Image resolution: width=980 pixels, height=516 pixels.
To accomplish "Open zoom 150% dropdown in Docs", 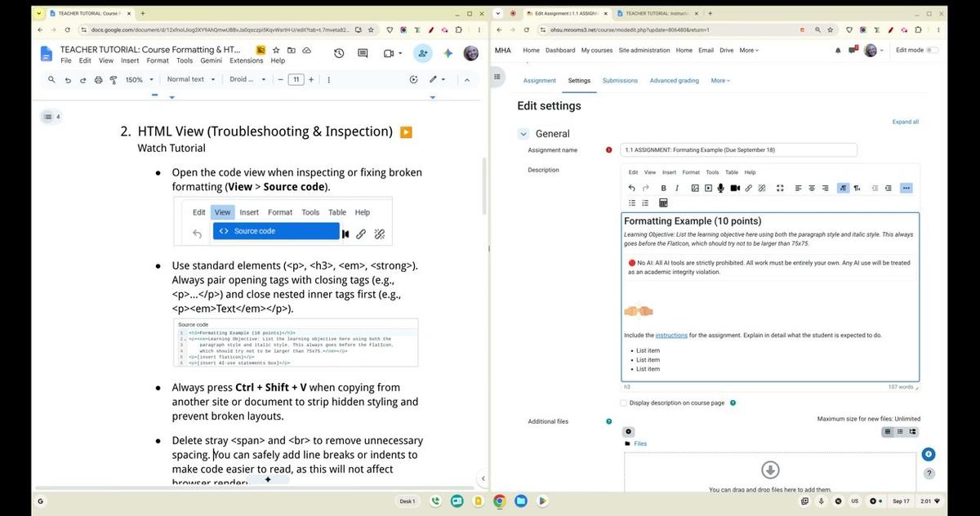I will 137,80.
